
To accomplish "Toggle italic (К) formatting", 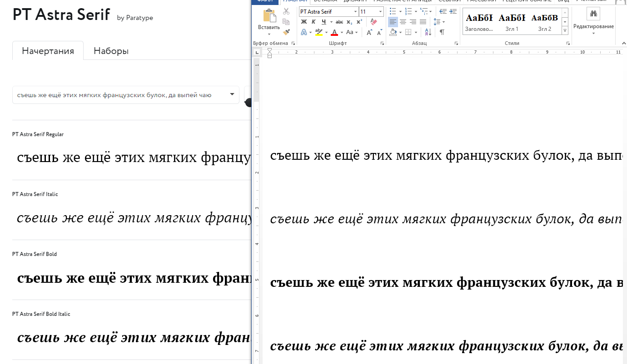I will 313,22.
